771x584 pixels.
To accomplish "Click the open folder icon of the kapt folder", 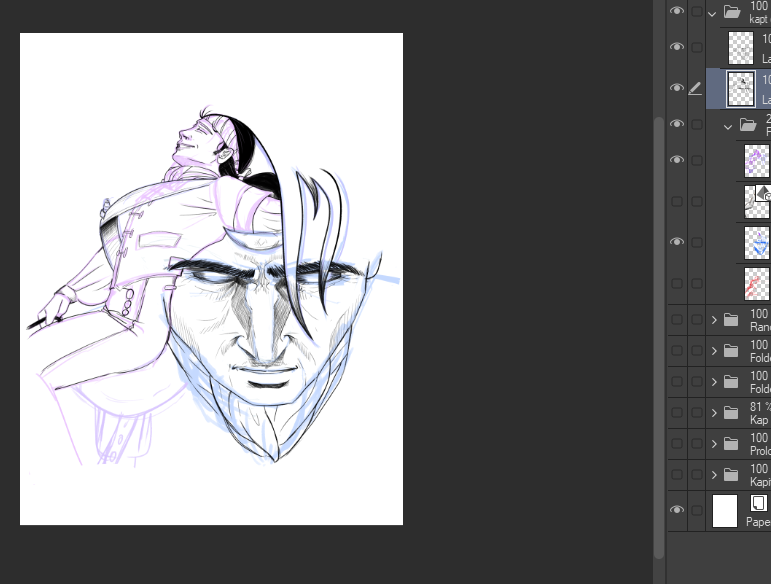I will 731,12.
